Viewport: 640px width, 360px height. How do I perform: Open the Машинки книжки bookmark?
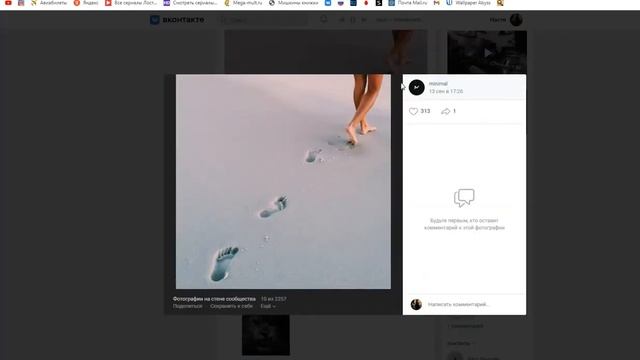click(293, 3)
